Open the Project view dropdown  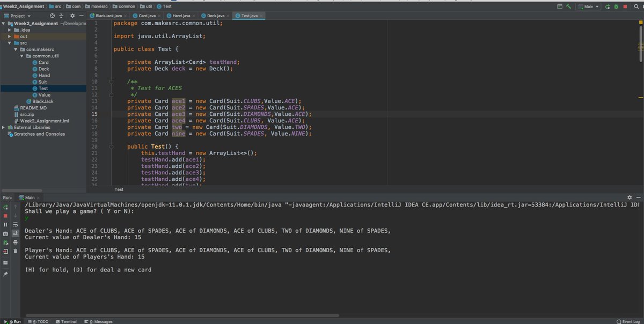pos(17,16)
